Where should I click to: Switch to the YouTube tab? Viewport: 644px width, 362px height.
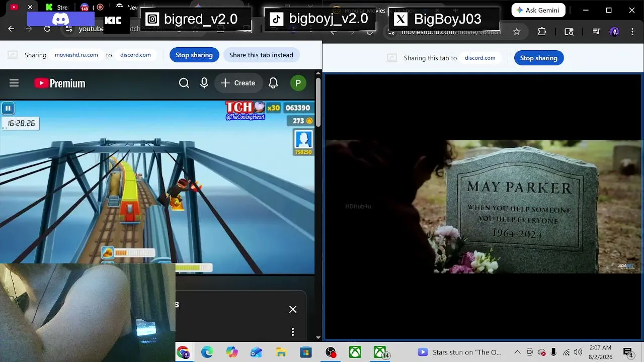[x=14, y=7]
